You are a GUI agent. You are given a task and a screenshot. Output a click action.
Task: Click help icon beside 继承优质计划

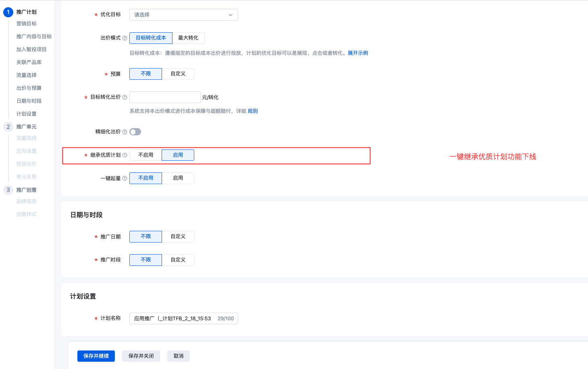125,155
